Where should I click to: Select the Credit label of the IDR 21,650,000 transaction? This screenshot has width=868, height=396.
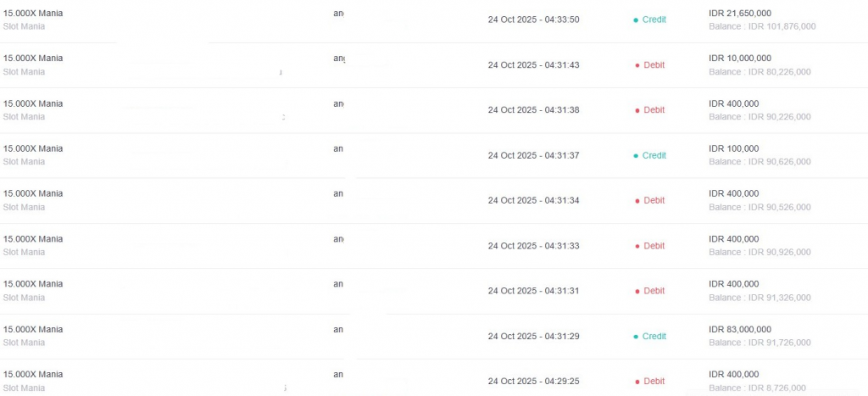pos(654,20)
